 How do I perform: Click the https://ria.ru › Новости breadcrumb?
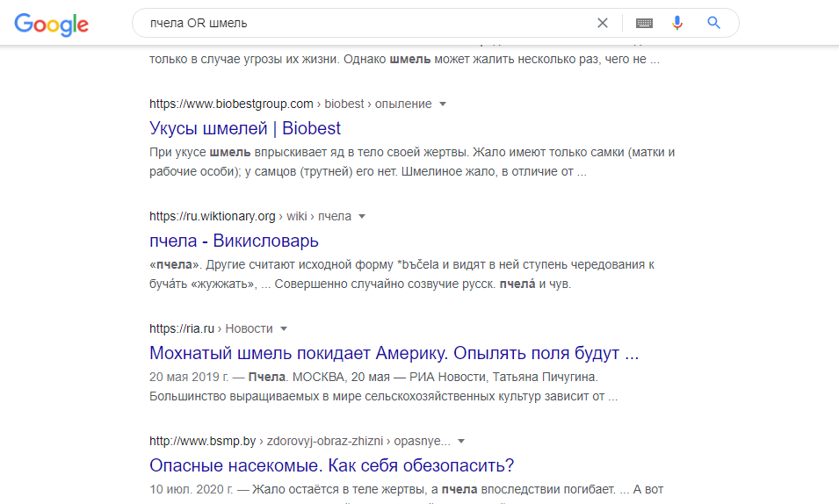pos(211,328)
